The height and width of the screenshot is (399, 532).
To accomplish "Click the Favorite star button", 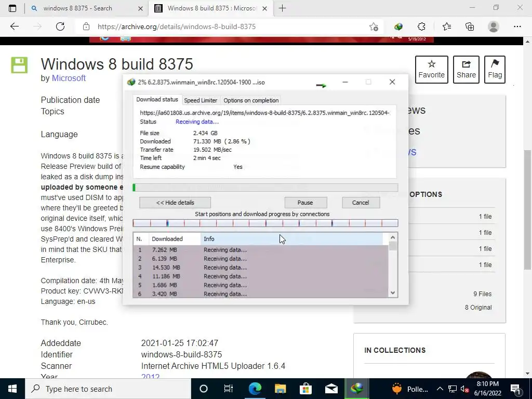I will point(431,70).
